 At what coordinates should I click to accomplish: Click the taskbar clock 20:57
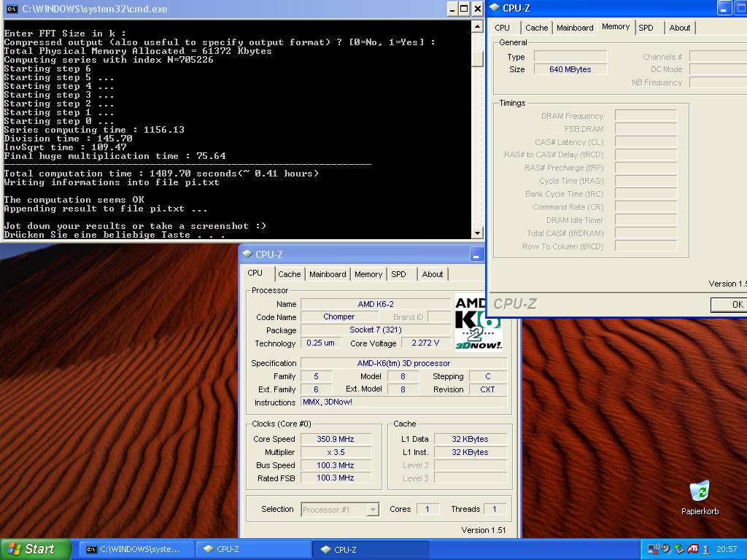727,549
